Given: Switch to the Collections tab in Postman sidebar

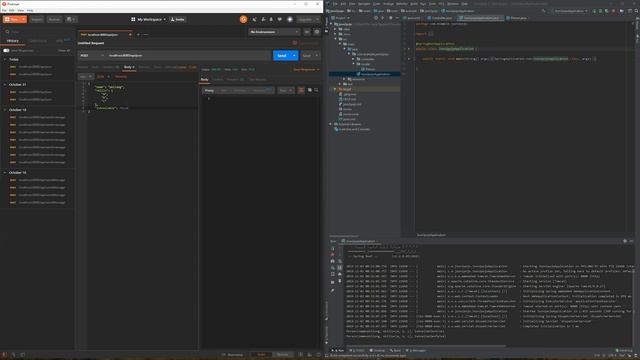Looking at the screenshot, I should click(x=38, y=41).
